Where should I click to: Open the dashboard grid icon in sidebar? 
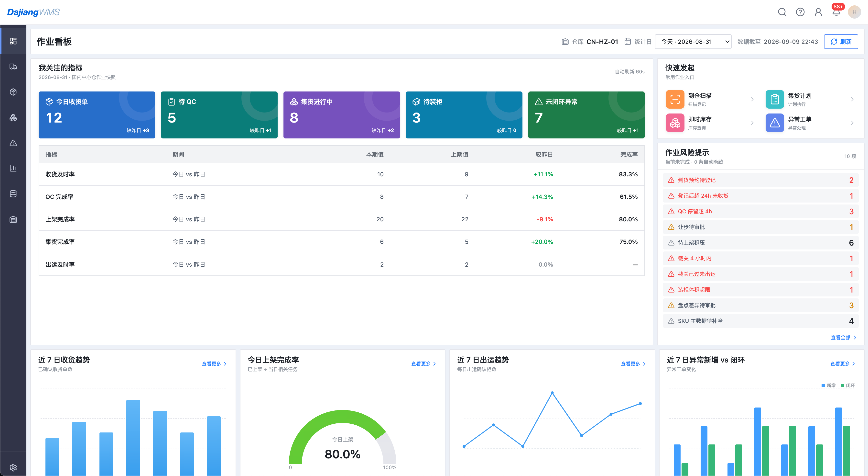coord(13,41)
